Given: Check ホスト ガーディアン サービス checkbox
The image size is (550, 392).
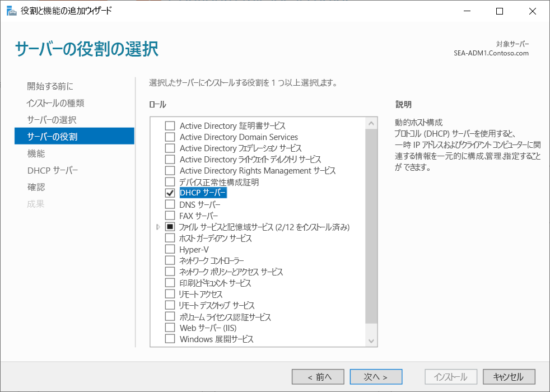Looking at the screenshot, I should [170, 238].
